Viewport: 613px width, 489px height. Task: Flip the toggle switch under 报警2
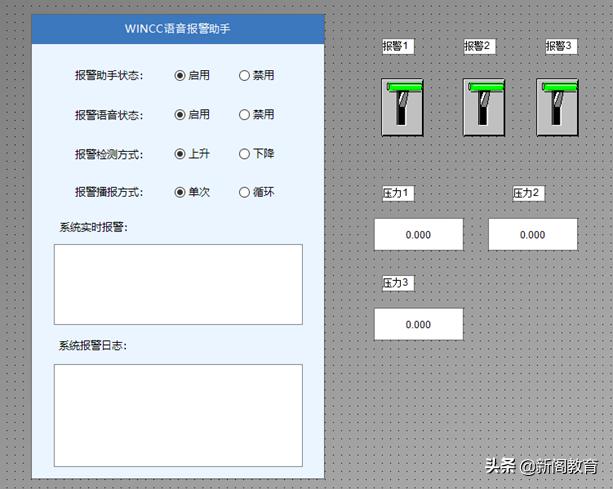pyautogui.click(x=484, y=107)
